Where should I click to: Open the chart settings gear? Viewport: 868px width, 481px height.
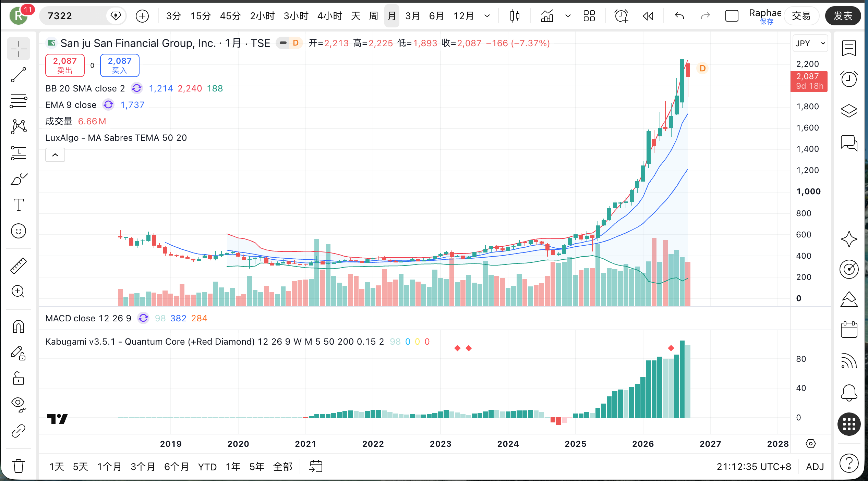pos(810,444)
